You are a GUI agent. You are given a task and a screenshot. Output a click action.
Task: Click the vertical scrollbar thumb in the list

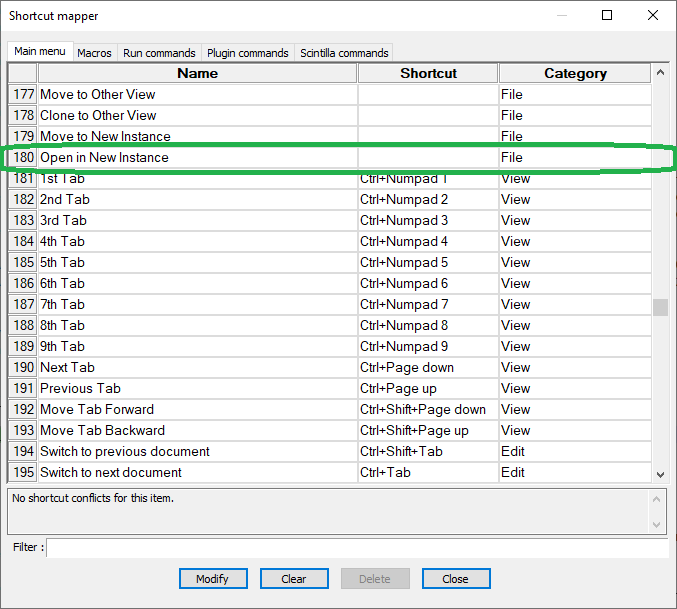(x=660, y=307)
